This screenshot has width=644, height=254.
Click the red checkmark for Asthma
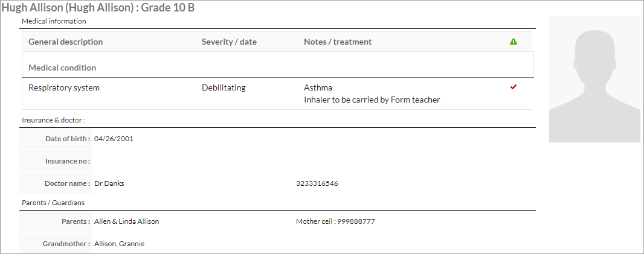513,87
